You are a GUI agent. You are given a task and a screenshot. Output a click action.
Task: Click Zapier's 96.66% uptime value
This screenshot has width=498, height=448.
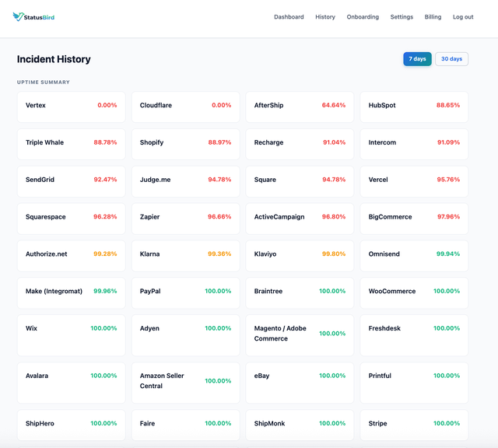(219, 216)
